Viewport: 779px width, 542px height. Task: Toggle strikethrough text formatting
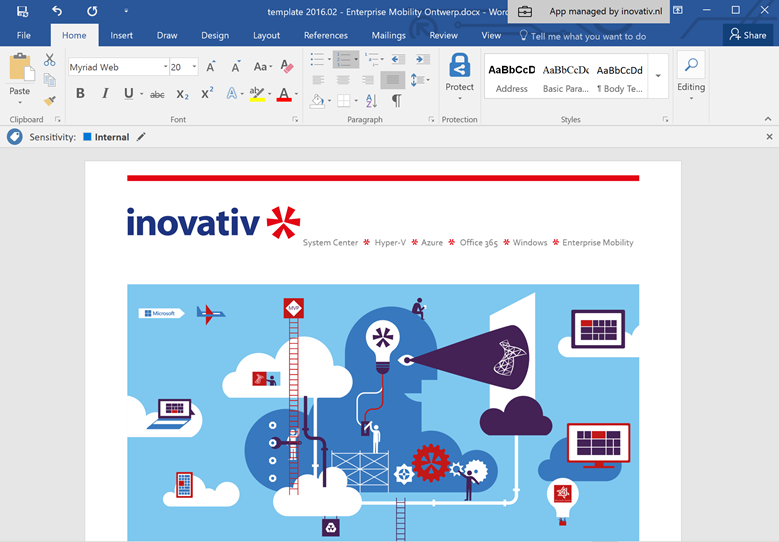pos(157,94)
